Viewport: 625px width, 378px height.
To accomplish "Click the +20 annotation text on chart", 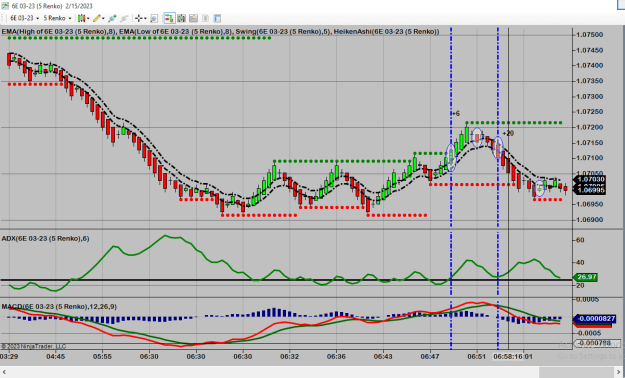I will click(x=508, y=134).
